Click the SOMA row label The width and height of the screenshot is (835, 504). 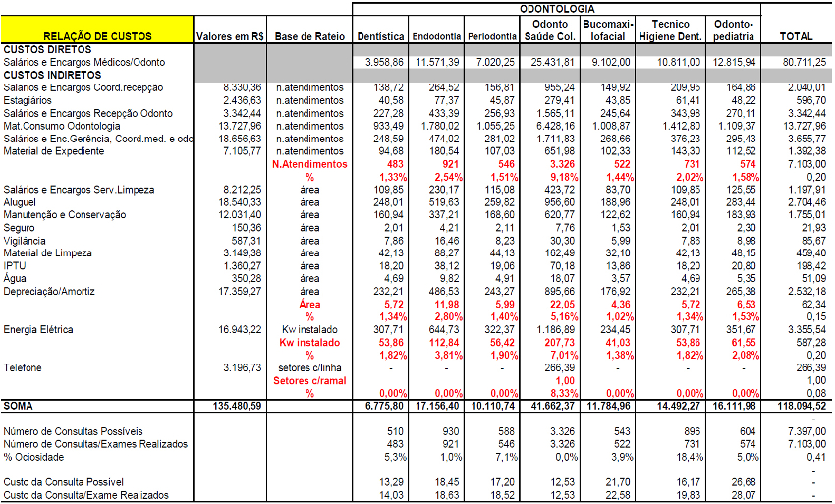[x=19, y=406]
